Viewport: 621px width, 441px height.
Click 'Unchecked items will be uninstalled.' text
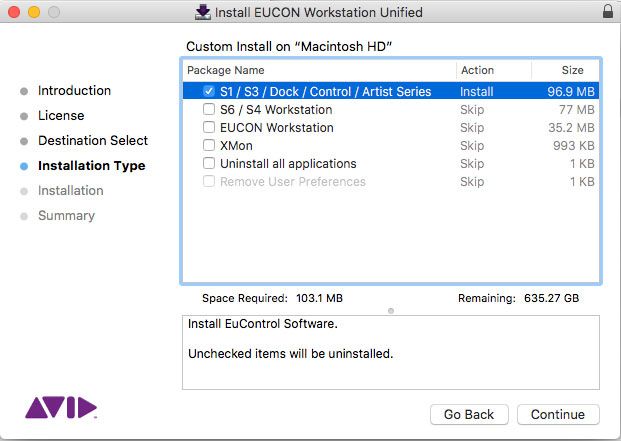(290, 354)
